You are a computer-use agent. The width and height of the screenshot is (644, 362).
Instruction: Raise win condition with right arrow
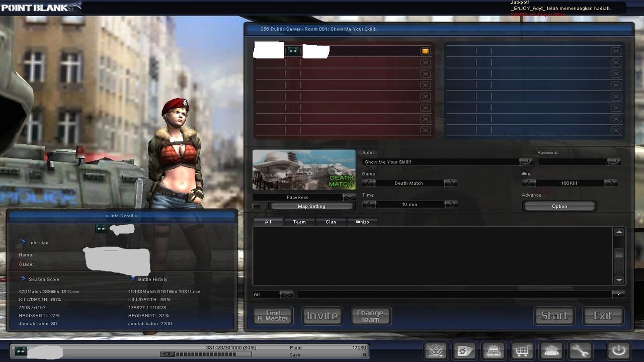click(x=611, y=183)
